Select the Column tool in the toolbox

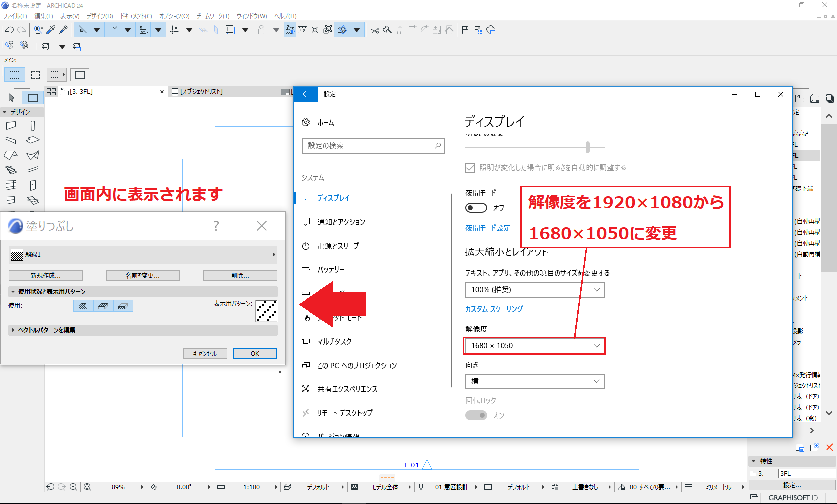(33, 126)
